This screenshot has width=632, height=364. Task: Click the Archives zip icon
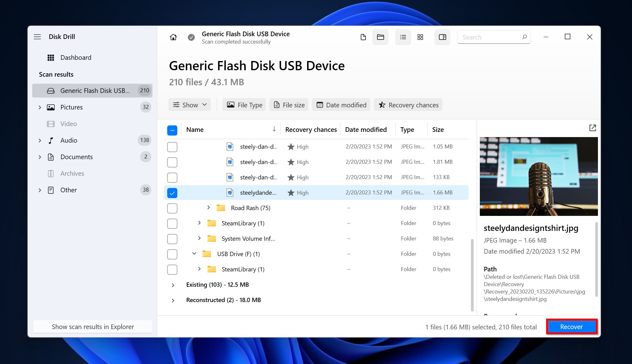51,174
